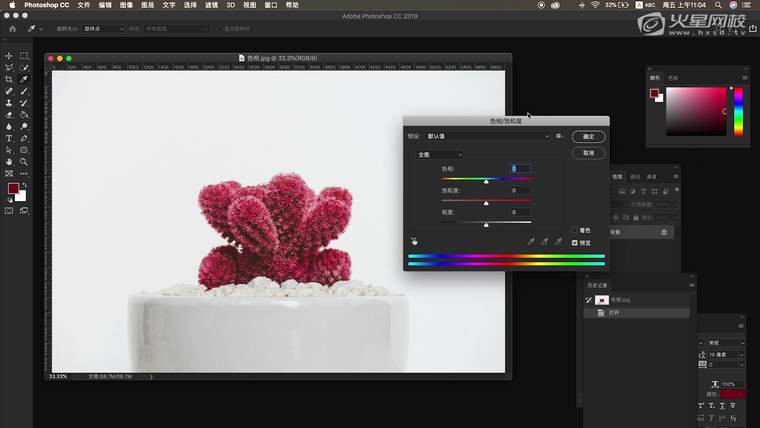
Task: Select the Hand tool
Action: pyautogui.click(x=9, y=161)
